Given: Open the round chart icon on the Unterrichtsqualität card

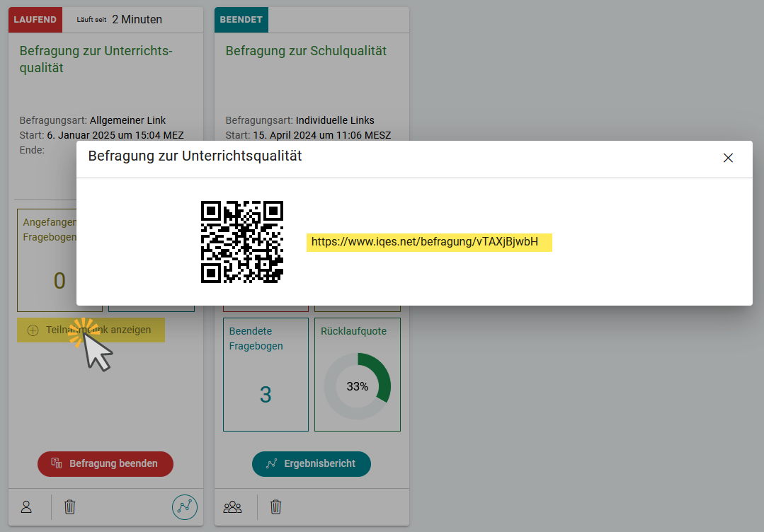Looking at the screenshot, I should point(185,507).
